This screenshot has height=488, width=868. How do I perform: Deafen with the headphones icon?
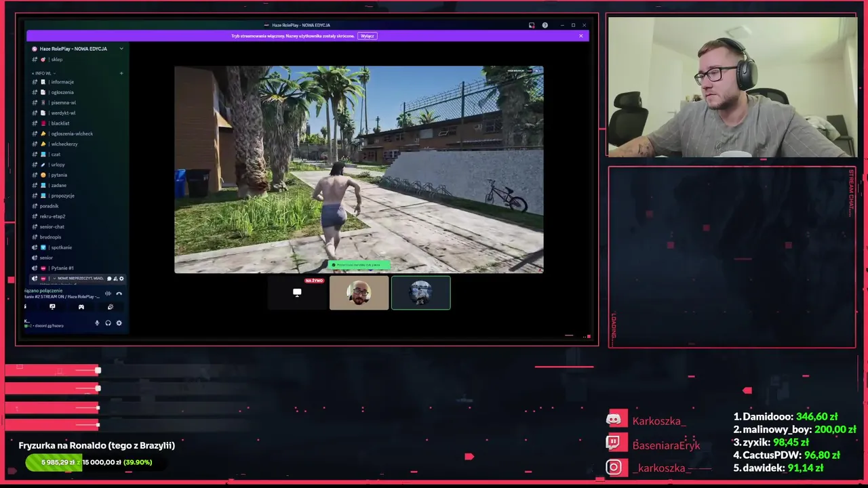(x=108, y=323)
